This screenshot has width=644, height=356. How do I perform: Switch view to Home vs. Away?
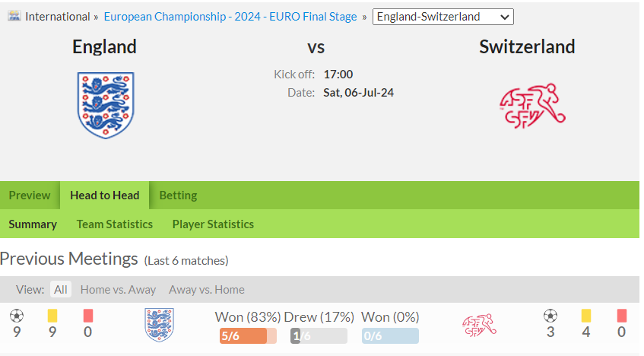(x=118, y=289)
